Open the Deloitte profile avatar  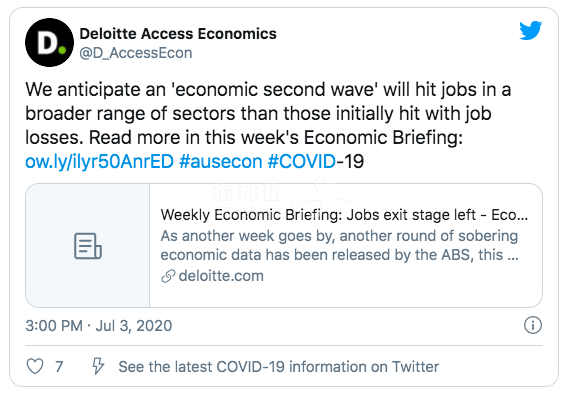pyautogui.click(x=50, y=43)
